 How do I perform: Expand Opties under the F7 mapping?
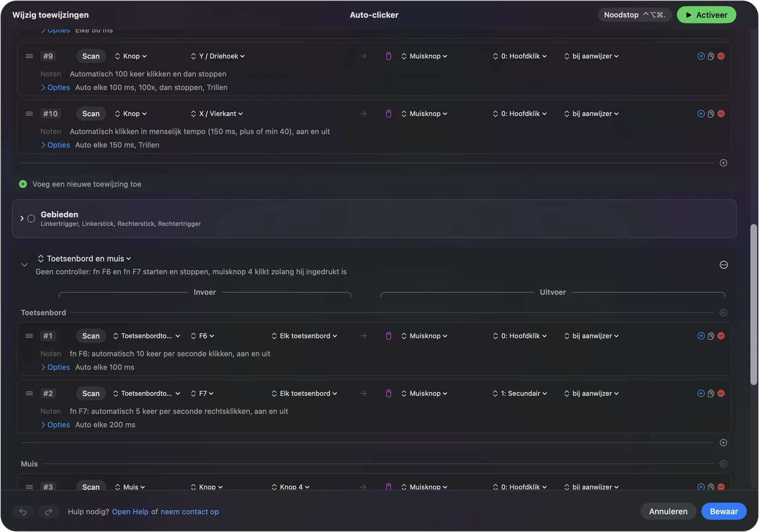pyautogui.click(x=55, y=425)
